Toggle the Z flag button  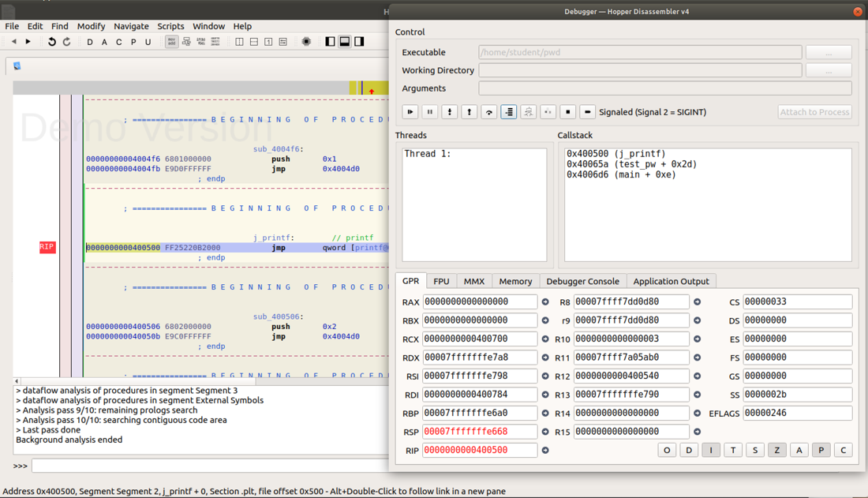point(776,450)
